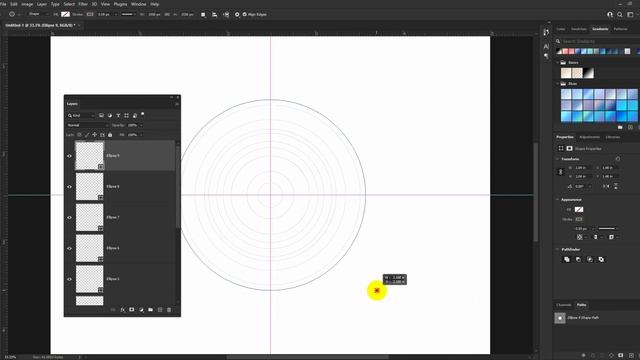Switch to the Patterns tab

pos(620,29)
